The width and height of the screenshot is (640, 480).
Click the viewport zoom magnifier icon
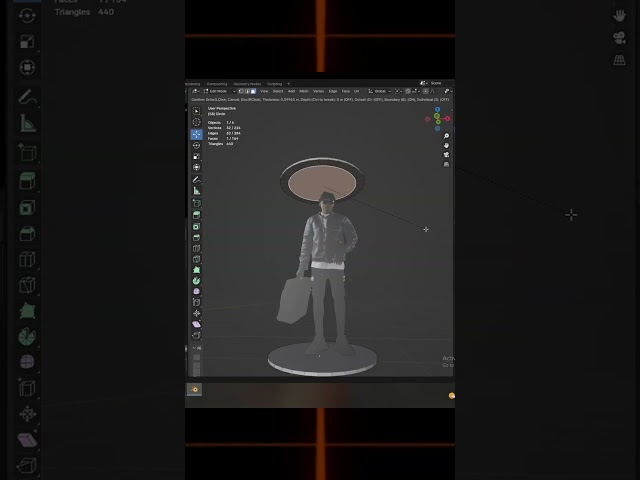(x=446, y=136)
